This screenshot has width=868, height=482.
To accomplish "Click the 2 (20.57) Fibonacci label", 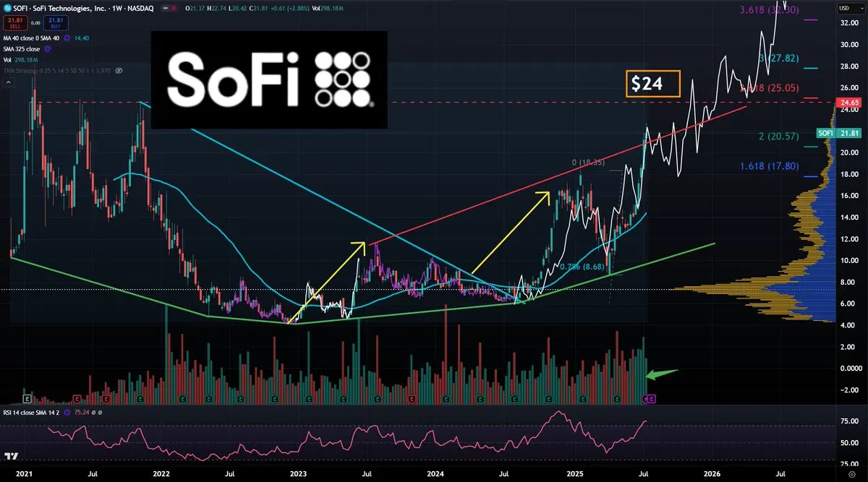I will click(778, 137).
